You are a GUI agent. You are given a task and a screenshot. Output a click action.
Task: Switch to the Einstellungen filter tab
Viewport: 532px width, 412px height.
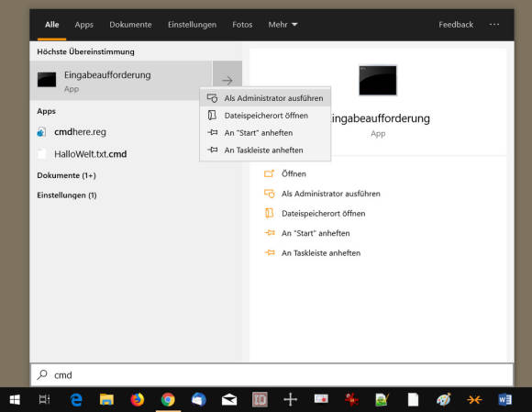192,25
